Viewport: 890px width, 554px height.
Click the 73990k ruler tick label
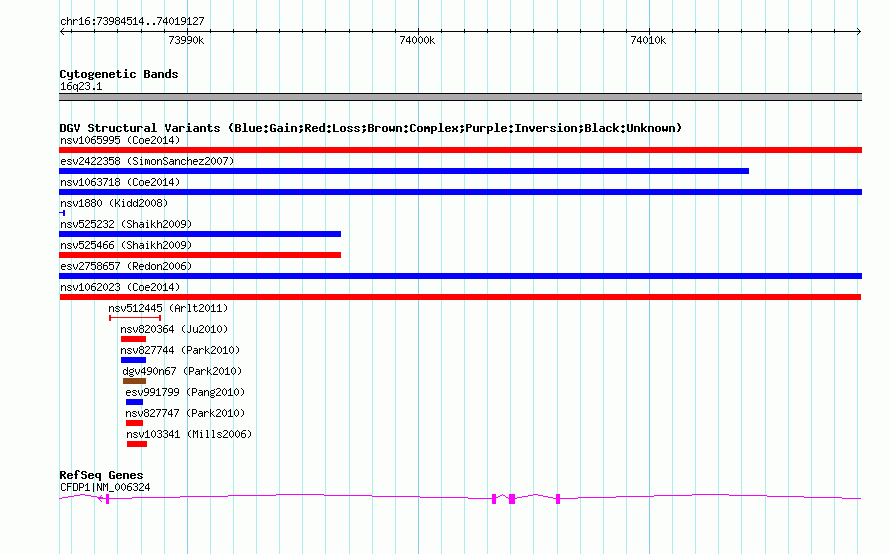pos(186,40)
